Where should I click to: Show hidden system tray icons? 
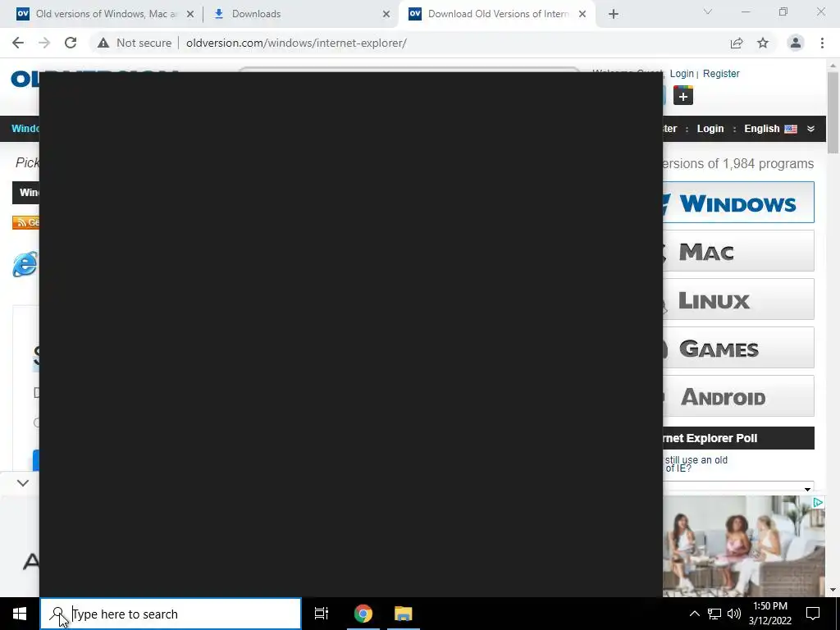694,614
